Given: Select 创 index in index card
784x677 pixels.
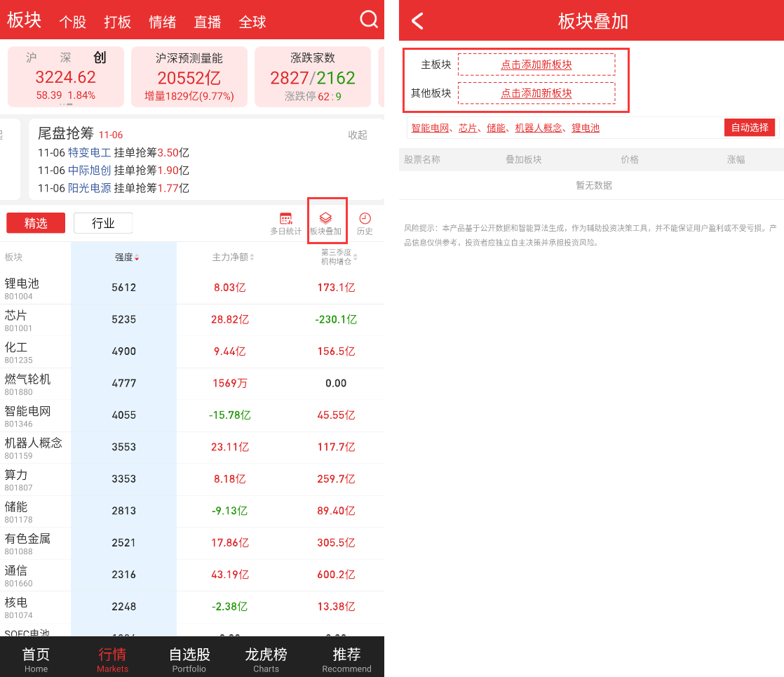Looking at the screenshot, I should click(100, 58).
